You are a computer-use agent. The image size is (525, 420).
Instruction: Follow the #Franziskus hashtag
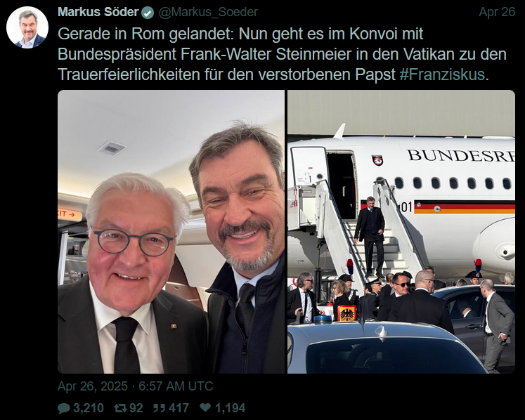click(442, 74)
